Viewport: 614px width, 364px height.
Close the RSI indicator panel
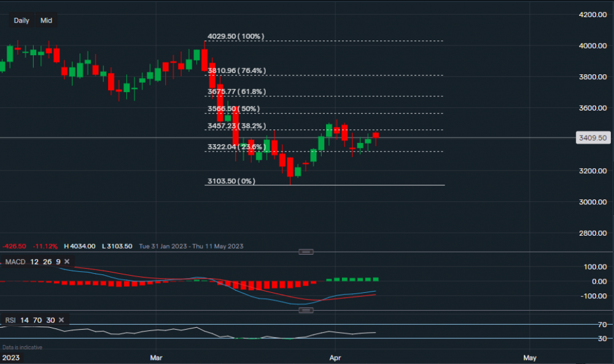click(61, 320)
